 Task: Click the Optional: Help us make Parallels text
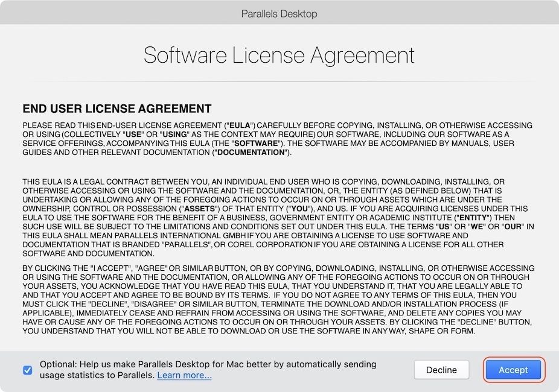tap(208, 370)
